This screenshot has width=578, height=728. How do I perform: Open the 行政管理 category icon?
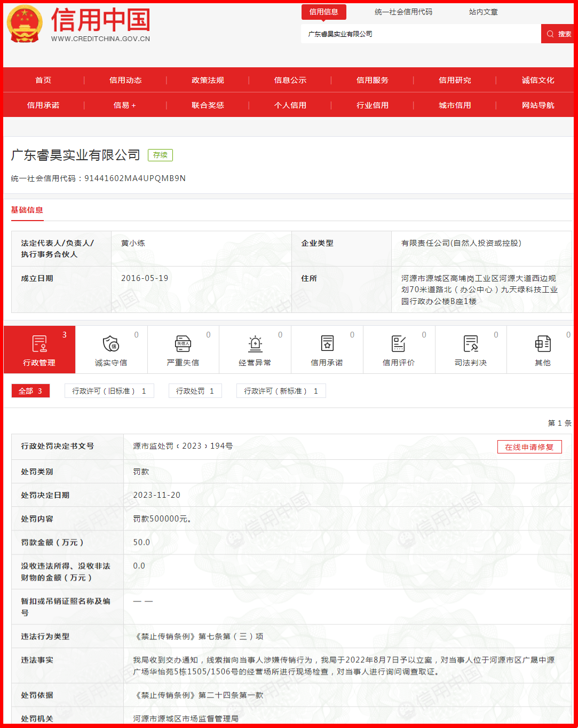tap(39, 344)
